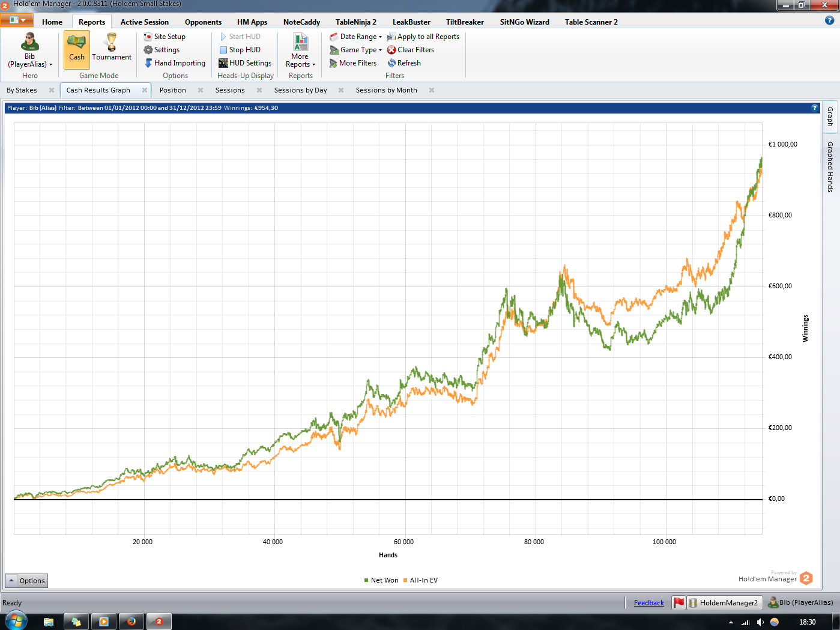Close the Sessions by Month tab

click(432, 90)
